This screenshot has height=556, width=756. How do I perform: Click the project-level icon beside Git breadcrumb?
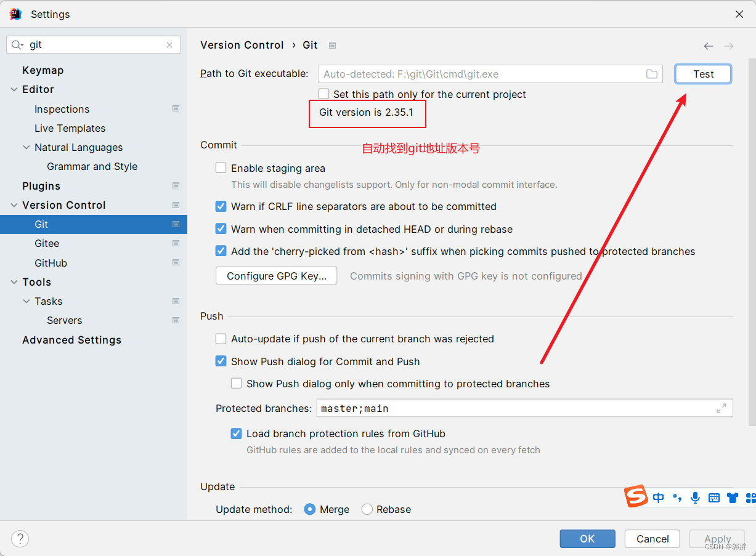point(333,46)
